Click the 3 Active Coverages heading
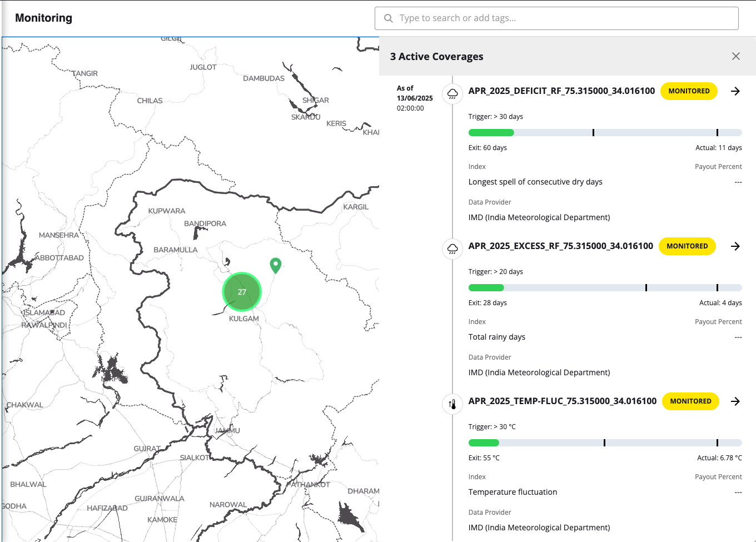The image size is (756, 542). coord(436,57)
